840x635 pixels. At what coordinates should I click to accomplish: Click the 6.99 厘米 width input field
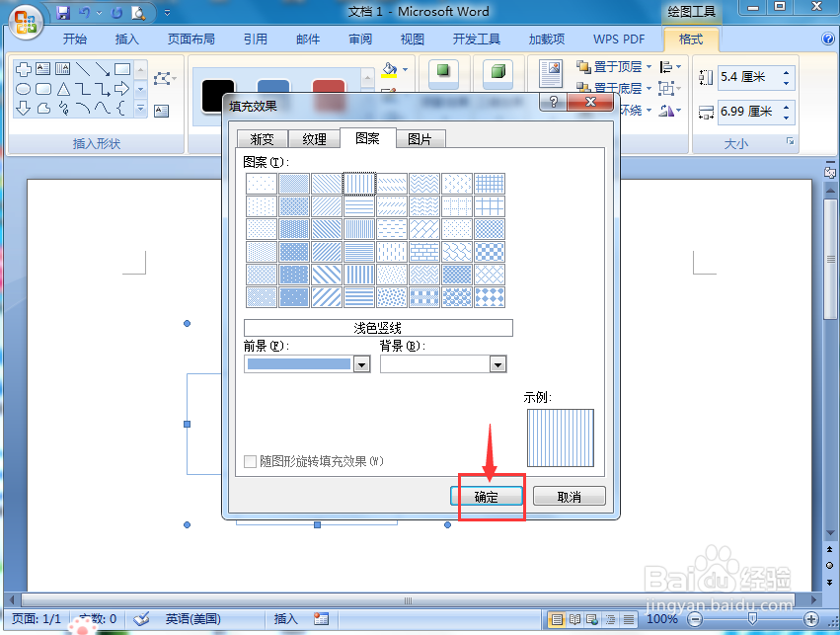pos(749,112)
